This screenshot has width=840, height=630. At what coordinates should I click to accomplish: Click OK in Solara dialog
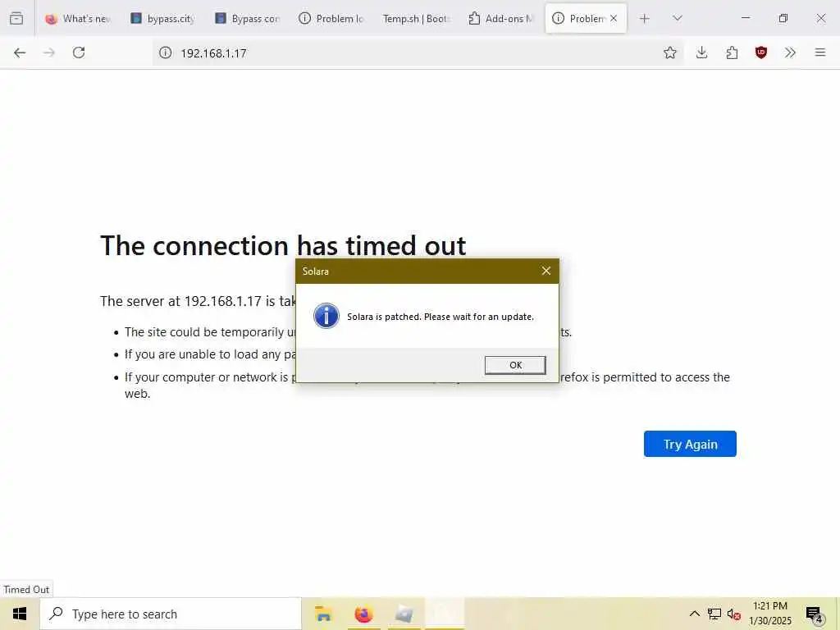[515, 365]
